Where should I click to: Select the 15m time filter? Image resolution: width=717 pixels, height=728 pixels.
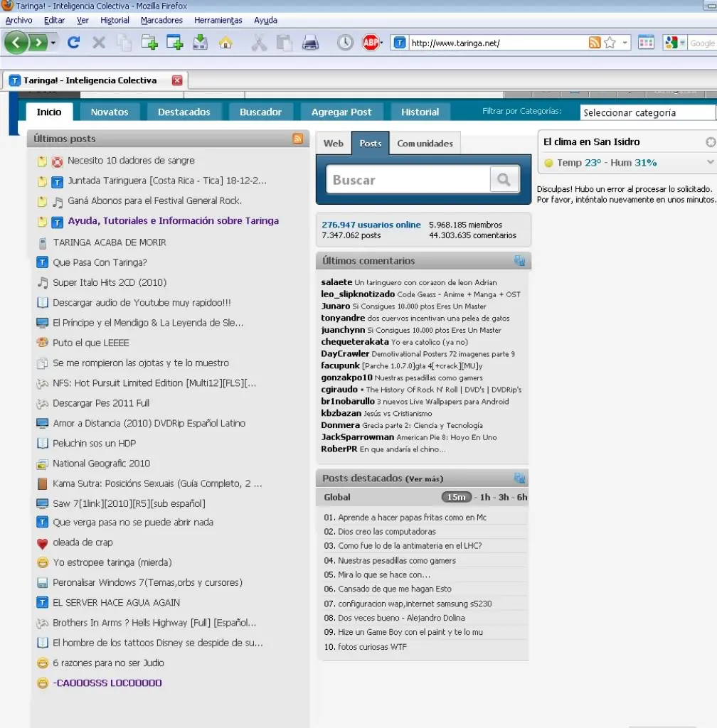click(x=456, y=497)
